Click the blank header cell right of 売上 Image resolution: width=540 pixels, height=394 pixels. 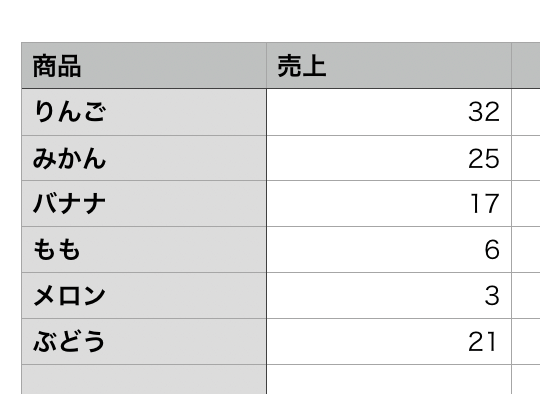(x=526, y=65)
